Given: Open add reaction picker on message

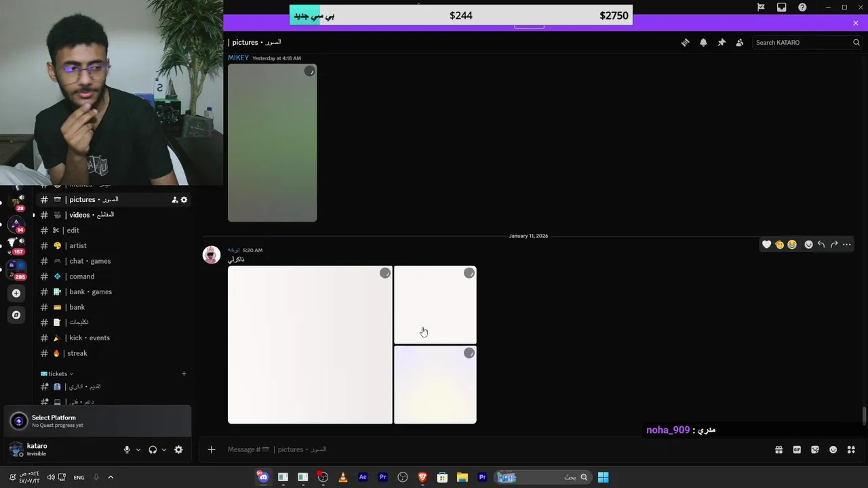Looking at the screenshot, I should 808,245.
